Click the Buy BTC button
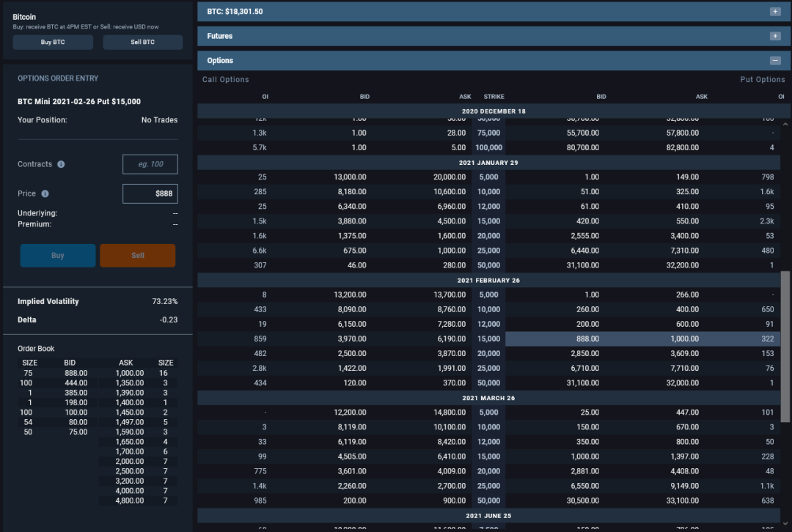This screenshot has width=792, height=532. pyautogui.click(x=53, y=42)
